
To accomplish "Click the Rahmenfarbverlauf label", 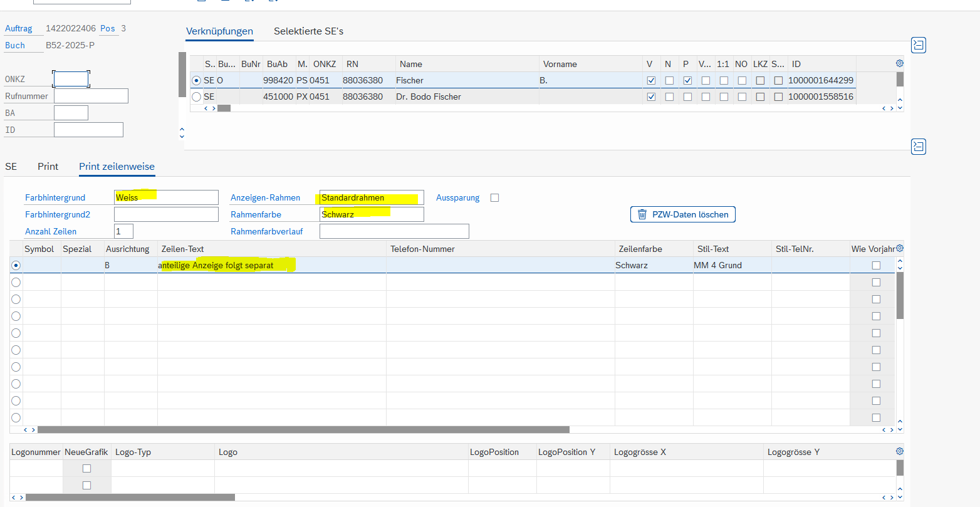I will point(267,231).
